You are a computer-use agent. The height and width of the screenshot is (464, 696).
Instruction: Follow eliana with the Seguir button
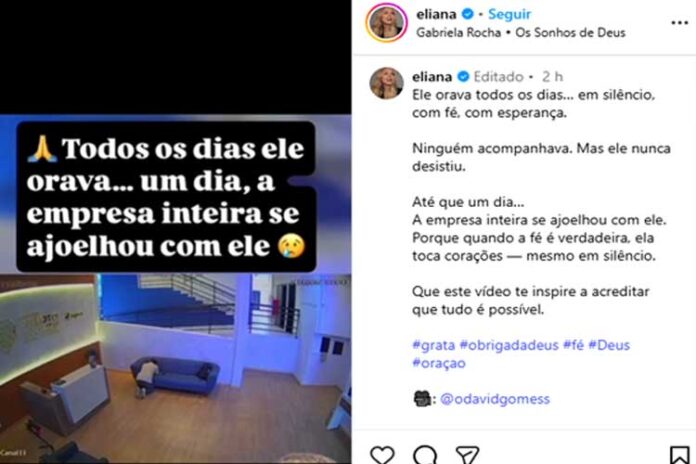[509, 14]
